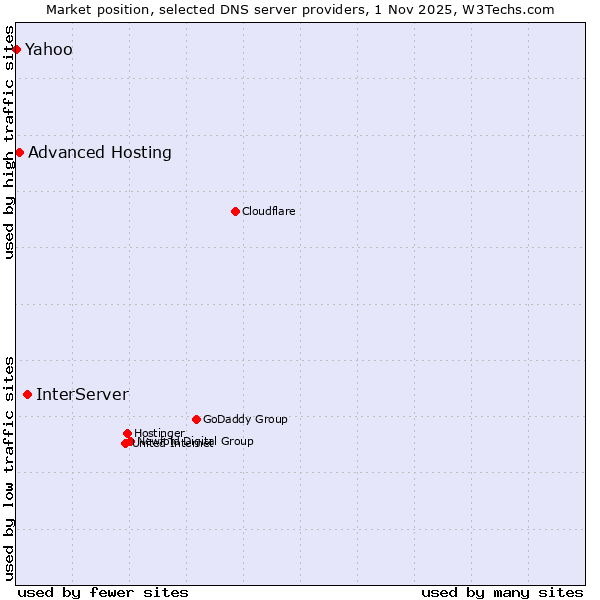Click the GoDaddy Group data point

[x=196, y=419]
